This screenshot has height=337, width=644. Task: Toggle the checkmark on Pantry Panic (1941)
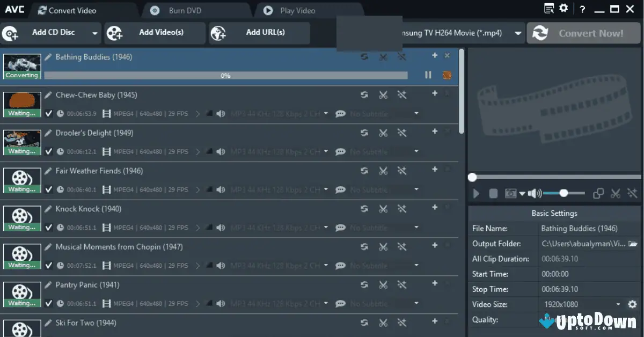48,303
